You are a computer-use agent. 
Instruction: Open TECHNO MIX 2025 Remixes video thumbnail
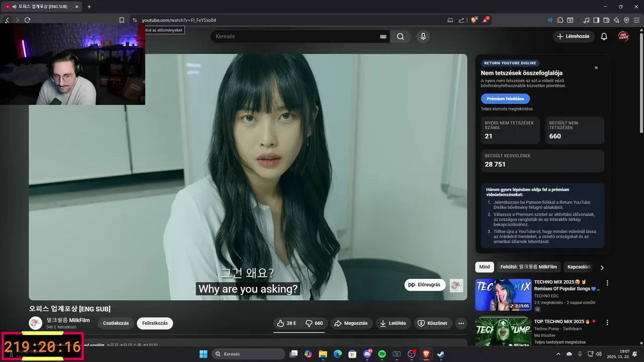click(503, 295)
